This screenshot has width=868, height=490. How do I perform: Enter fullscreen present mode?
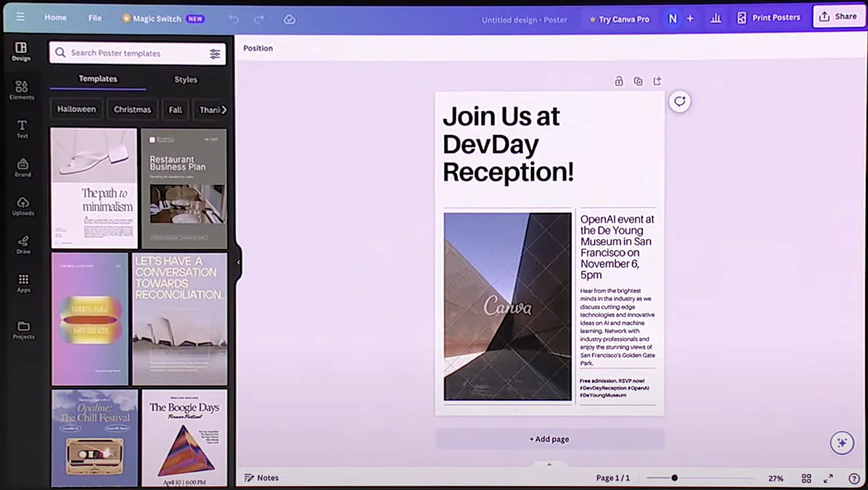coord(828,478)
